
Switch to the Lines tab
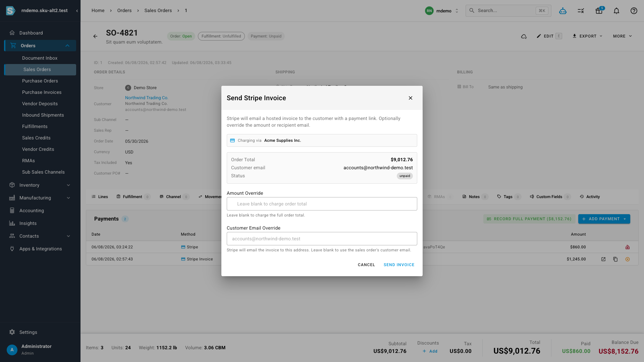coord(100,197)
